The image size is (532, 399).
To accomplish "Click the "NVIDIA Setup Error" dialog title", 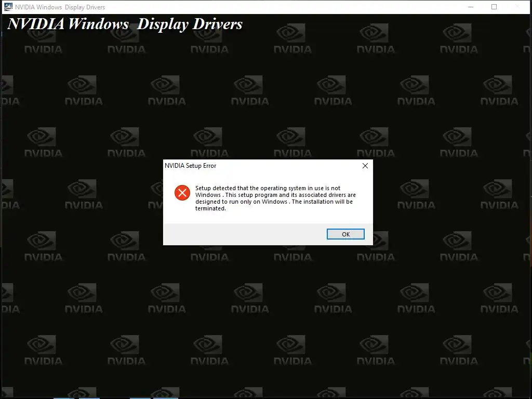I will 190,166.
